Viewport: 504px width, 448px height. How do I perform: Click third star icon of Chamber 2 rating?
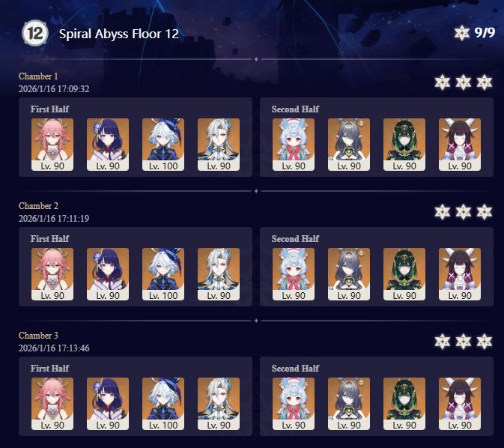tap(485, 212)
